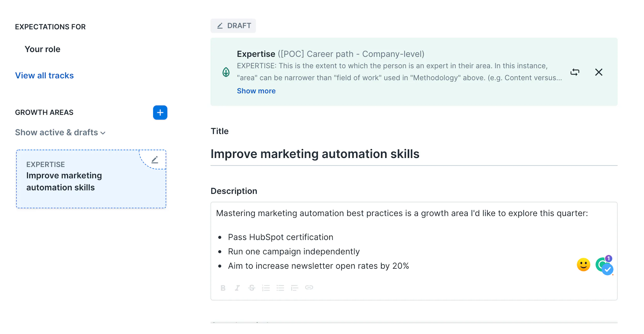Toggle strikethrough formatting in description
644x334 pixels.
[x=252, y=288]
